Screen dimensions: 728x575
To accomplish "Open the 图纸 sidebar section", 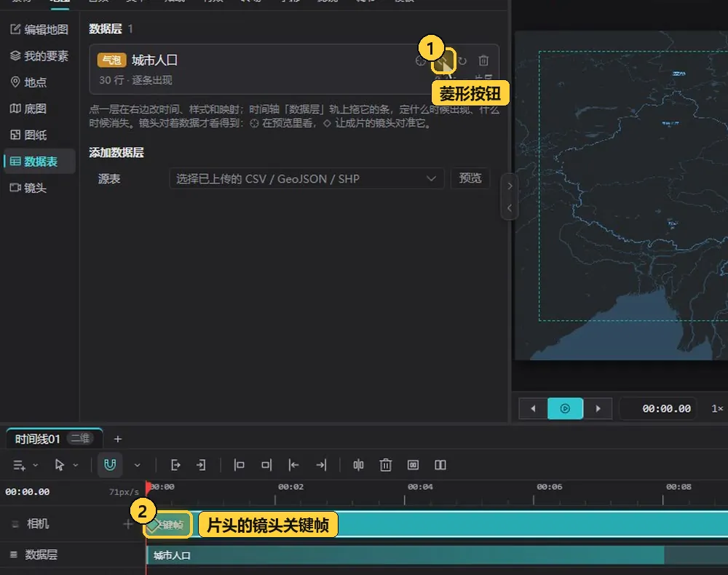I will pos(29,135).
